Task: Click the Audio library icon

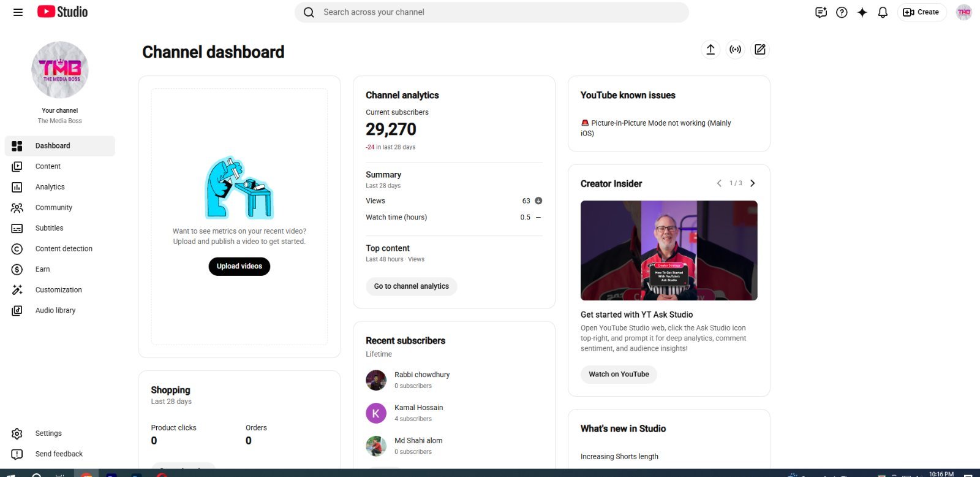Action: coord(17,310)
